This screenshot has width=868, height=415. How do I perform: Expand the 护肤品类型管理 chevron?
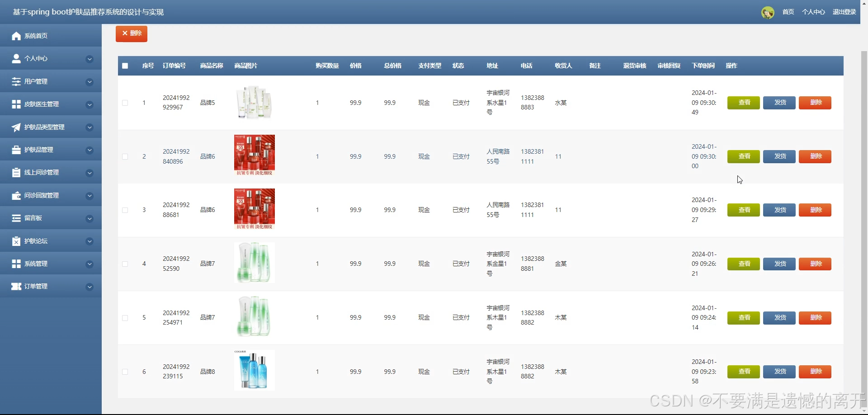click(90, 127)
